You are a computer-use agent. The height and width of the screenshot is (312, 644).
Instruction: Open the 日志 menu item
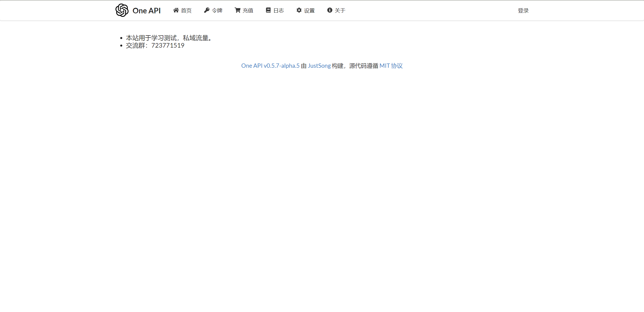[x=279, y=10]
